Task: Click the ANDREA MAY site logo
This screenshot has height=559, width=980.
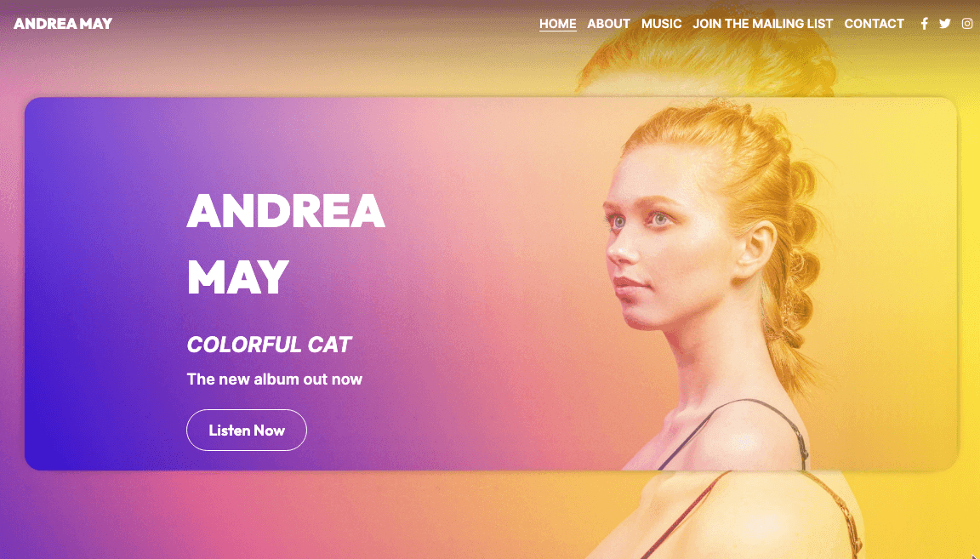Action: (63, 24)
